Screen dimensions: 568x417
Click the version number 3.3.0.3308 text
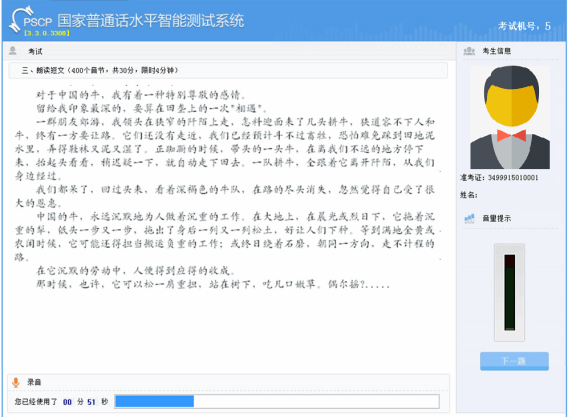click(x=47, y=33)
